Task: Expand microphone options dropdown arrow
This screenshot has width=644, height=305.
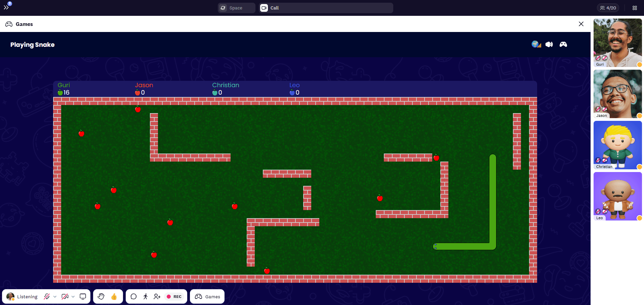Action: [x=55, y=297]
